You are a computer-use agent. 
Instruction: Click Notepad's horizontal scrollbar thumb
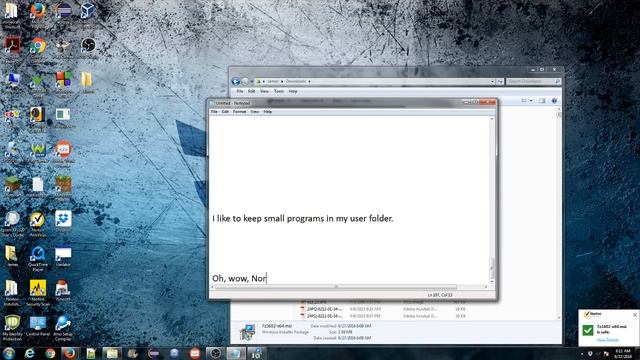pyautogui.click(x=336, y=287)
